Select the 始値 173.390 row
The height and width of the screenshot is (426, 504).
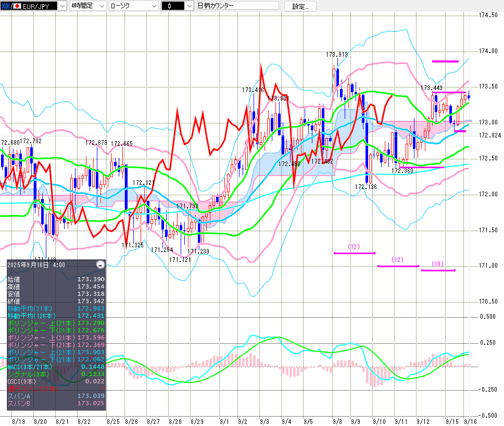coord(56,279)
